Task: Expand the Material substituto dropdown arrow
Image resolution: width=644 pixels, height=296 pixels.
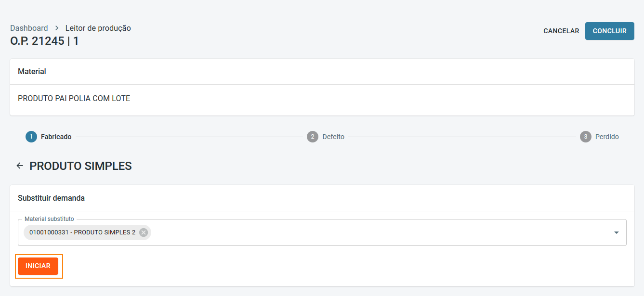Action: click(x=616, y=232)
